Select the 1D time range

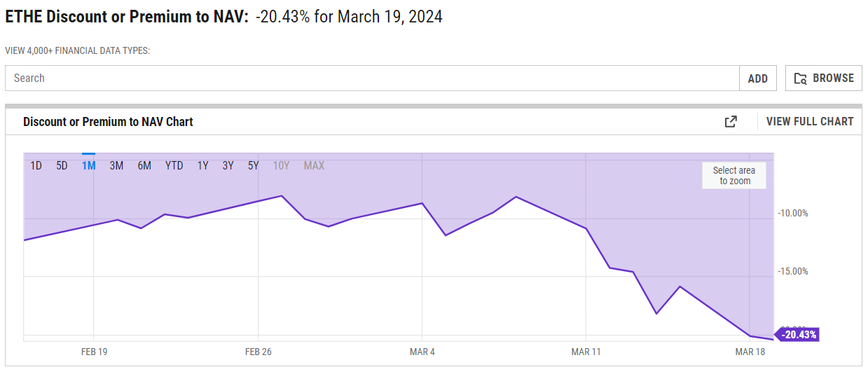[x=36, y=166]
